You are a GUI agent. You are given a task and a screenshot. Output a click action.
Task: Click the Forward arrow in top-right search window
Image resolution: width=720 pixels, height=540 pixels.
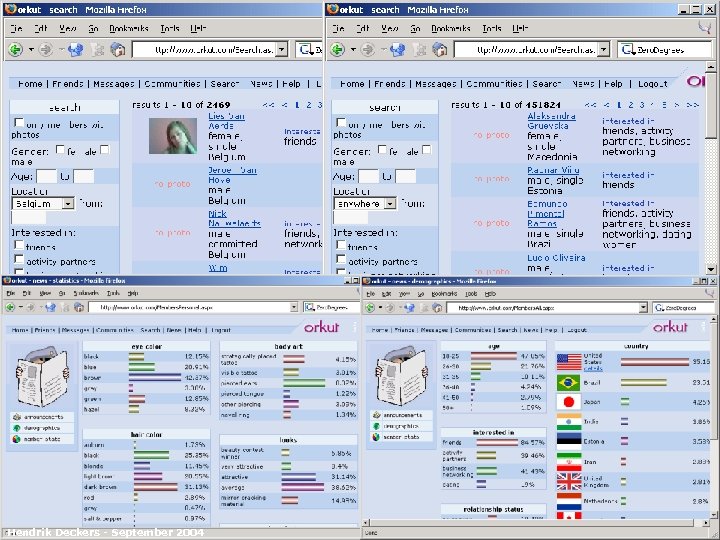tap(367, 49)
